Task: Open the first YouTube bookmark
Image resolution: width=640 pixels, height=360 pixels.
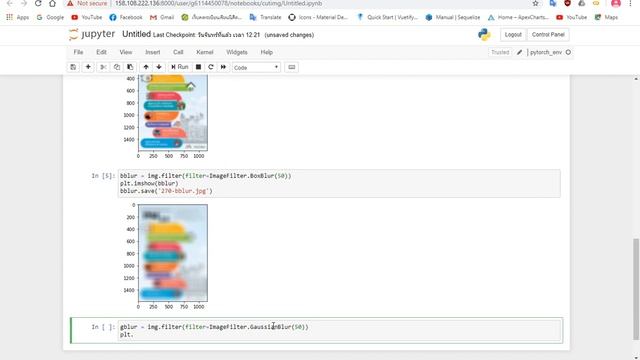Action: click(87, 17)
